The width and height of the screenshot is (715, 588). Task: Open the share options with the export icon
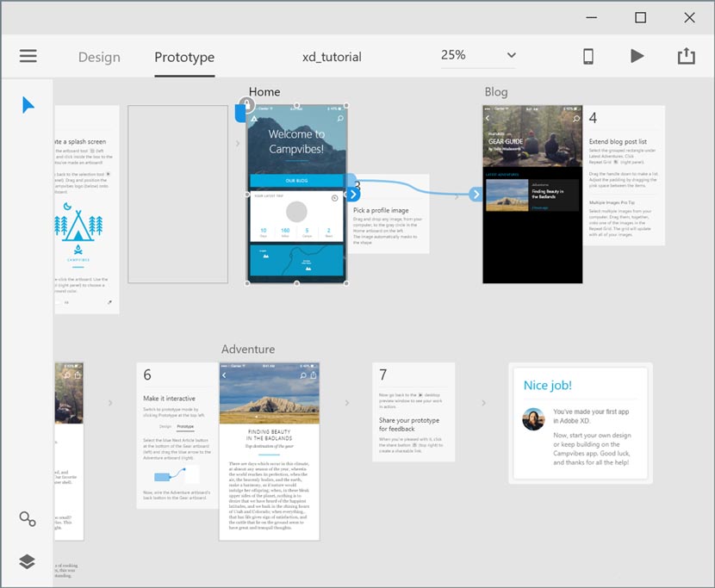tap(687, 56)
